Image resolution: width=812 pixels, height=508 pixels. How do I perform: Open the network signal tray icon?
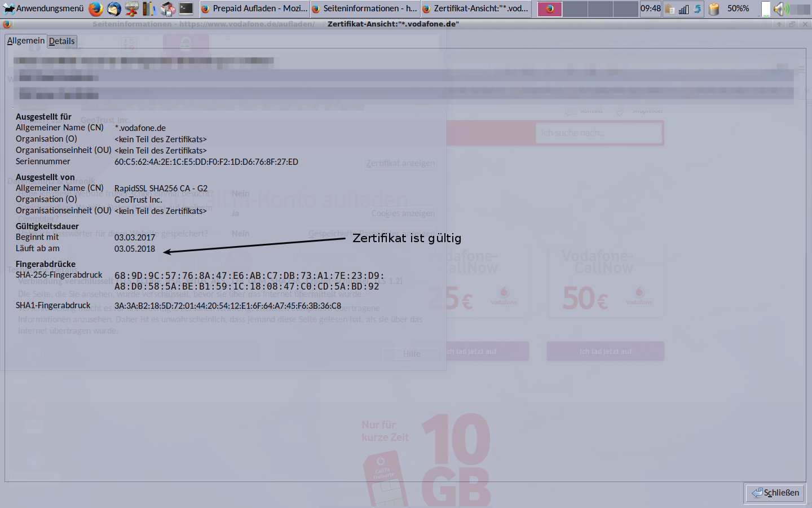pyautogui.click(x=683, y=8)
